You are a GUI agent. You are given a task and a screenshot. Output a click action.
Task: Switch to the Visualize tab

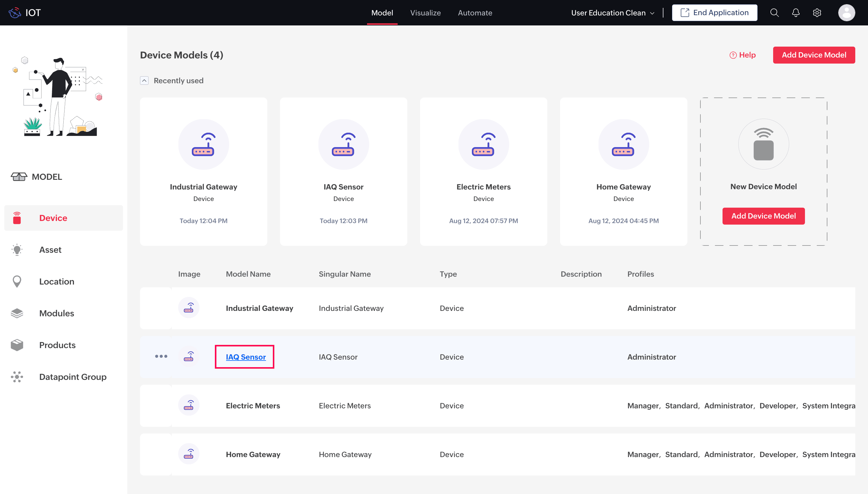point(425,13)
